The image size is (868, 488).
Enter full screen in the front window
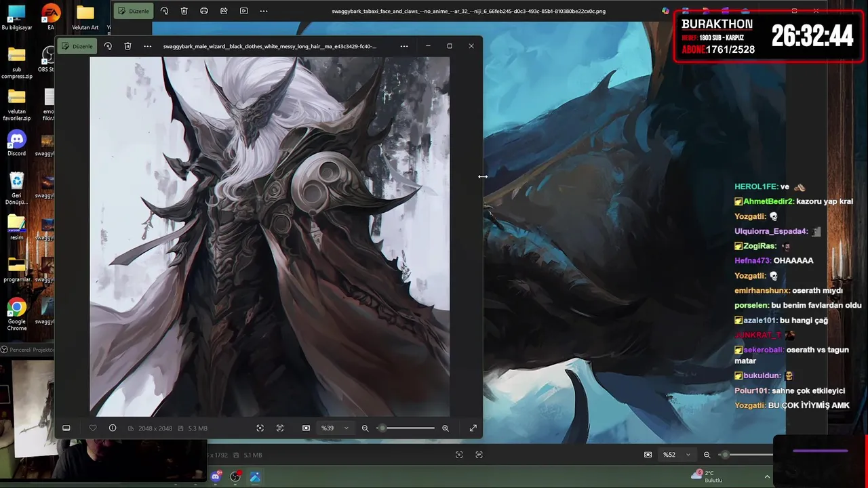(x=473, y=428)
